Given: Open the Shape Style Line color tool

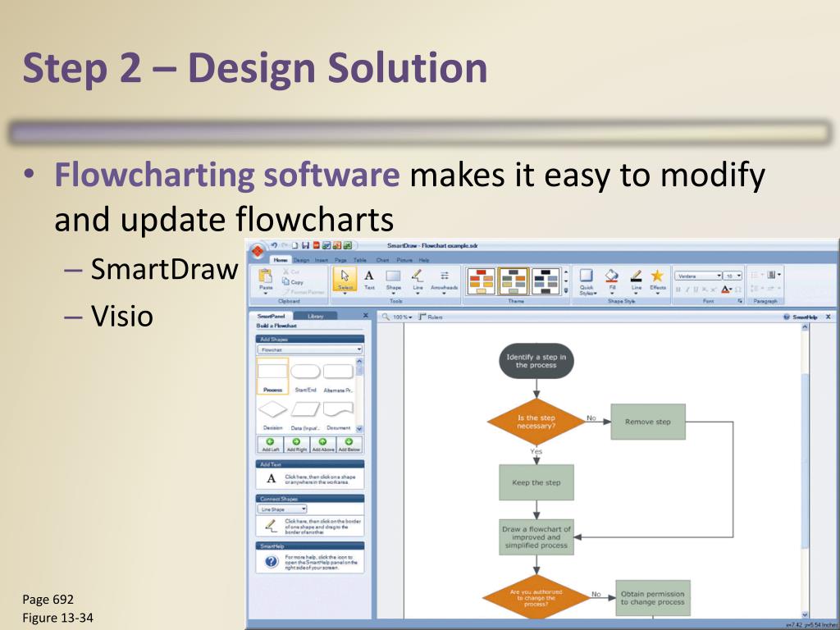Looking at the screenshot, I should [636, 281].
